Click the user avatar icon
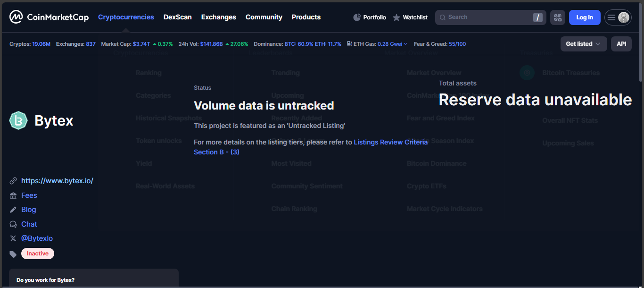644x288 pixels. [x=624, y=17]
